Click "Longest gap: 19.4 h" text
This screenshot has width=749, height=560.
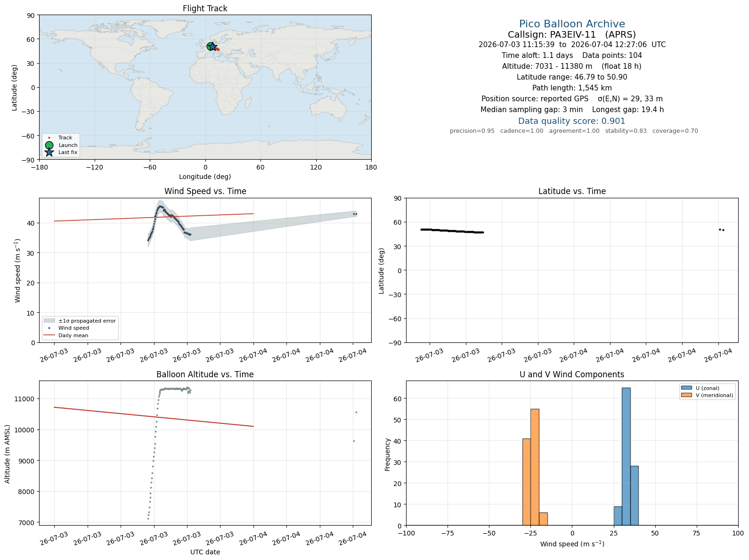pyautogui.click(x=628, y=110)
